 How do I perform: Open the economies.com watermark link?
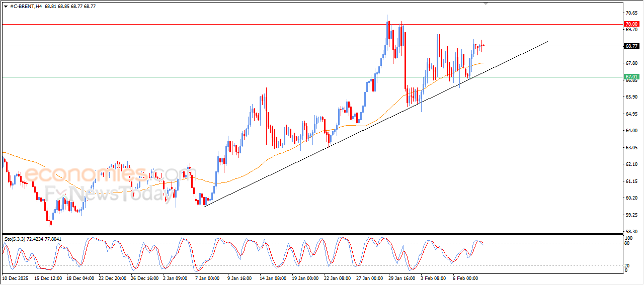tap(101, 174)
